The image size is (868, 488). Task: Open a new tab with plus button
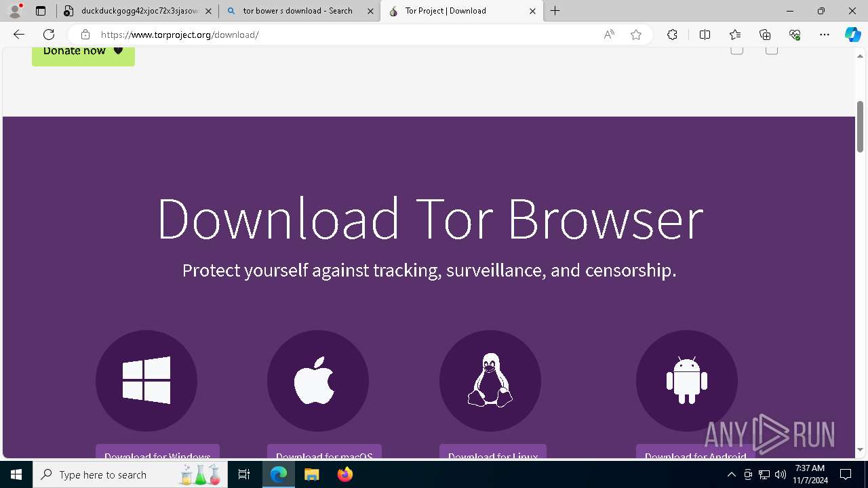[555, 11]
